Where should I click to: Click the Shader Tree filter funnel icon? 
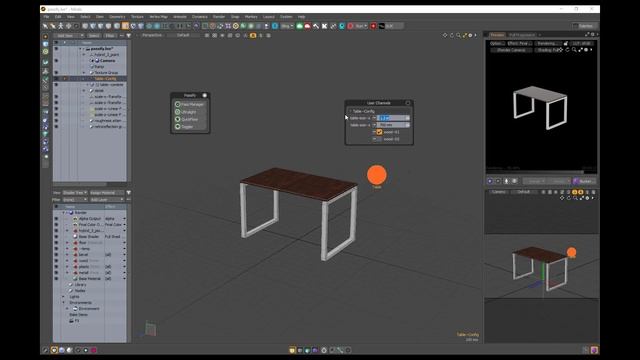[129, 193]
